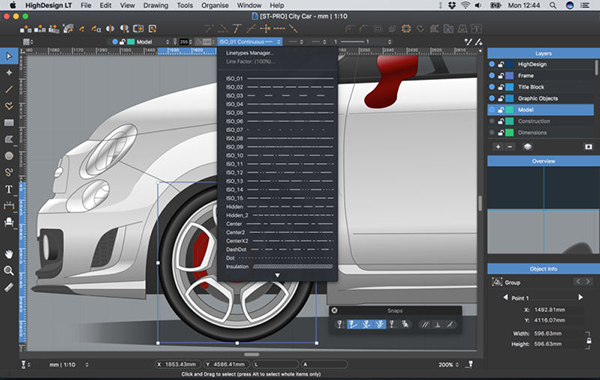The width and height of the screenshot is (600, 380).
Task: Click the delete layer minus button
Action: click(x=510, y=147)
